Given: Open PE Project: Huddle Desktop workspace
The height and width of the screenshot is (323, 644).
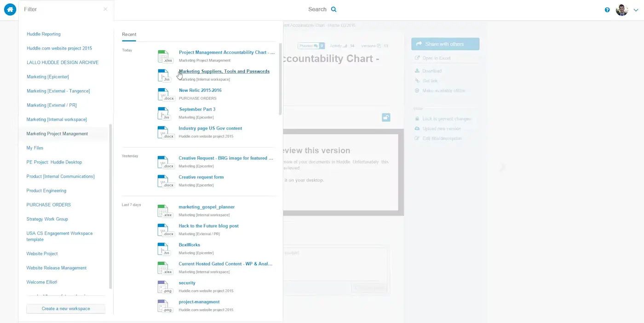Looking at the screenshot, I should 54,162.
